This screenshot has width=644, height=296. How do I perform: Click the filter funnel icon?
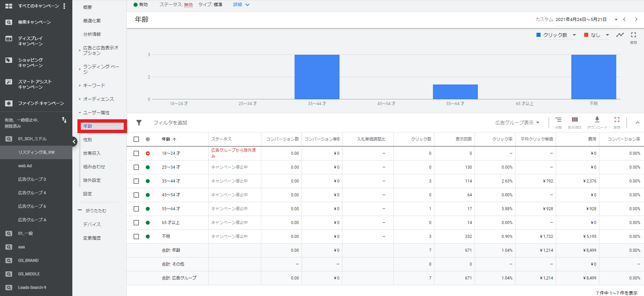(139, 123)
